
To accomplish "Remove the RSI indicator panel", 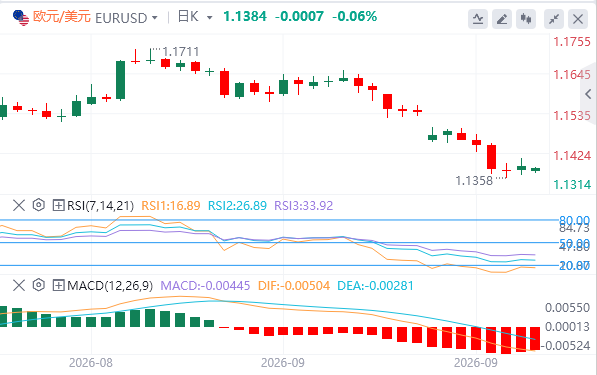I will click(x=19, y=206).
